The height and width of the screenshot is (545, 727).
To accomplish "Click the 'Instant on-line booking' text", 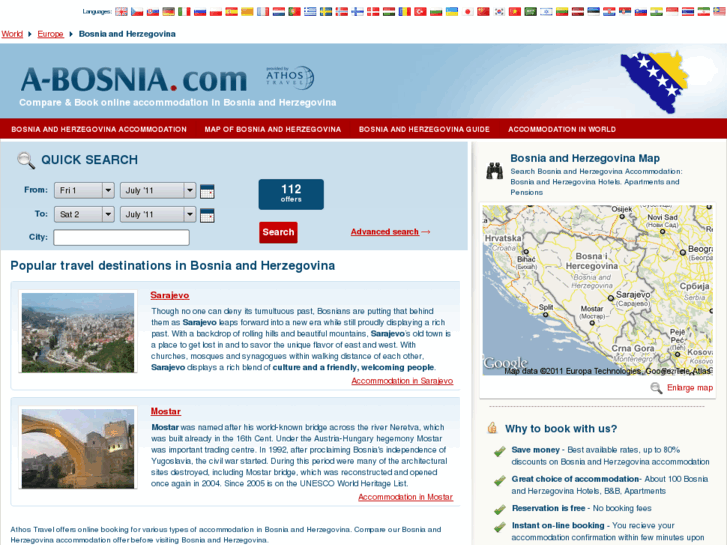I will pyautogui.click(x=558, y=526).
